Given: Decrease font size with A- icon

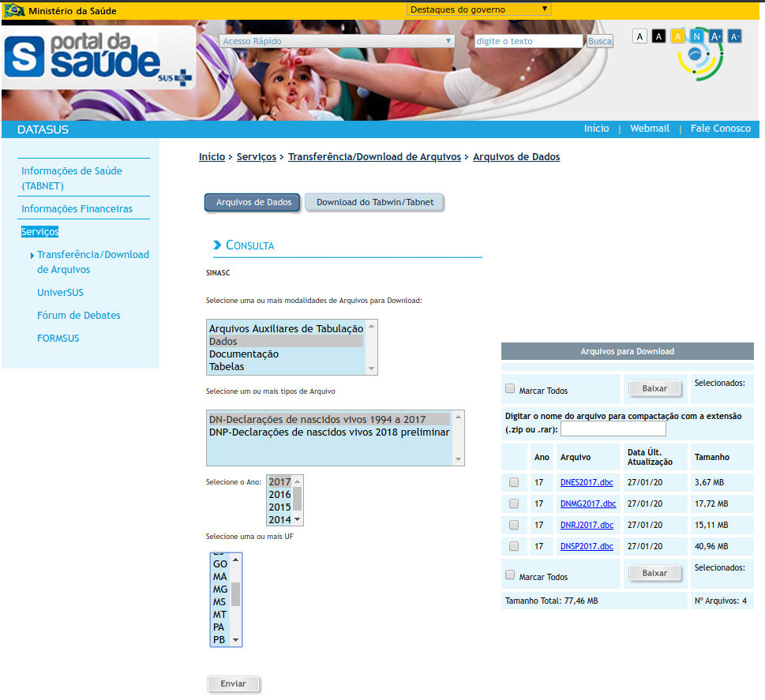Looking at the screenshot, I should coord(735,36).
